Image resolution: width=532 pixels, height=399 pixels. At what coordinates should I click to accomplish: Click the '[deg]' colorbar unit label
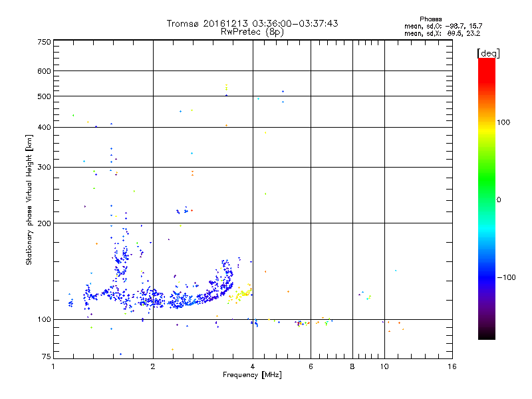tap(488, 53)
